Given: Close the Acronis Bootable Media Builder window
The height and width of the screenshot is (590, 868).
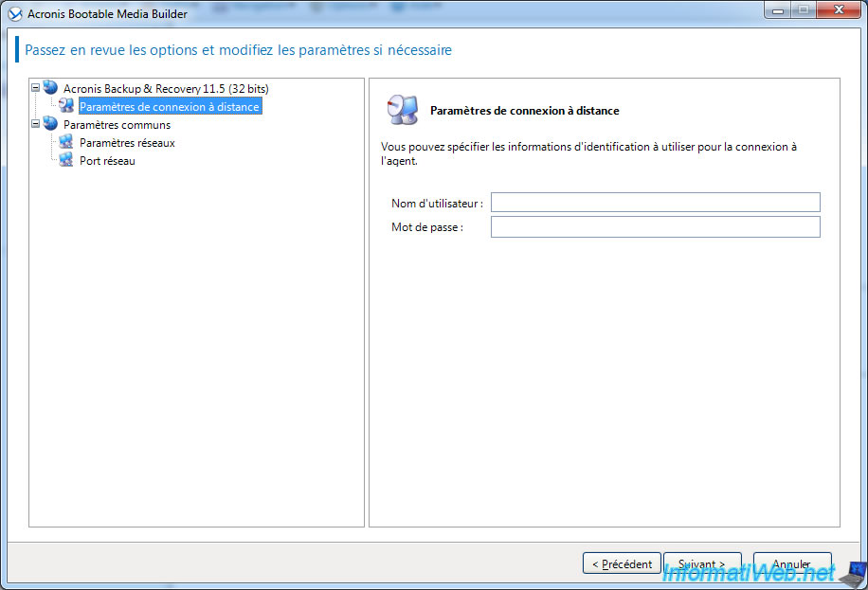Looking at the screenshot, I should pyautogui.click(x=840, y=10).
